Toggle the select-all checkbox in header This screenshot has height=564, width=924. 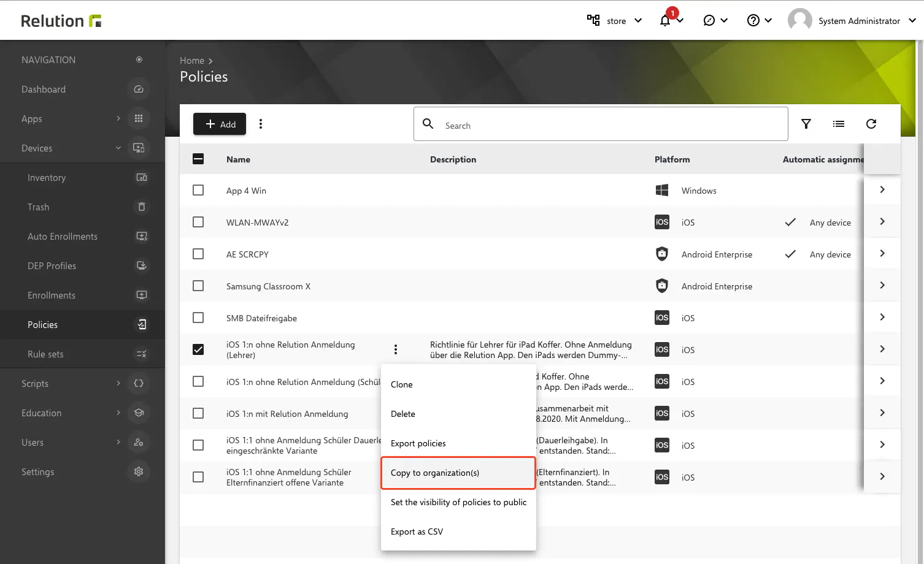[x=198, y=159]
